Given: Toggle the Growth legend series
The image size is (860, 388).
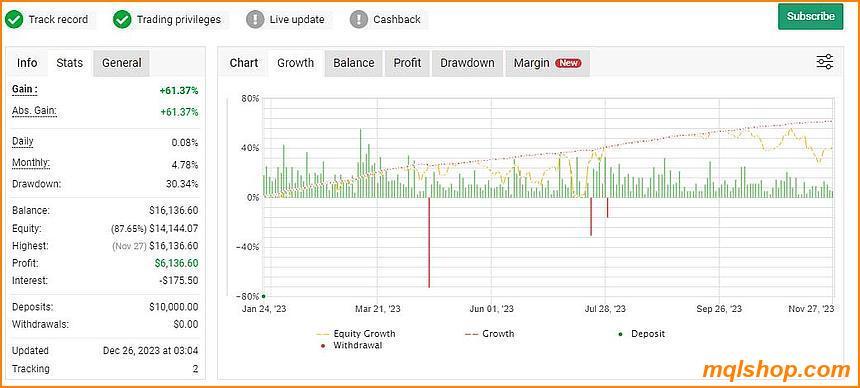Looking at the screenshot, I should [490, 334].
